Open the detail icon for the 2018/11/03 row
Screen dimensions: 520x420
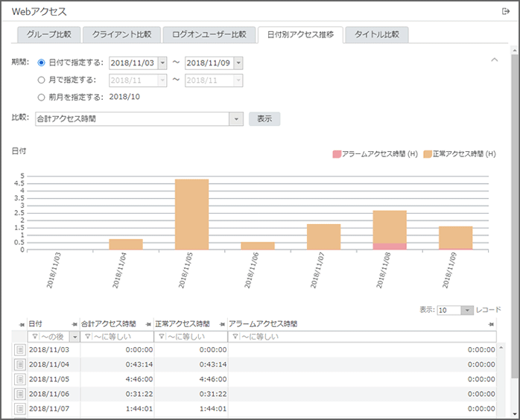coord(20,349)
